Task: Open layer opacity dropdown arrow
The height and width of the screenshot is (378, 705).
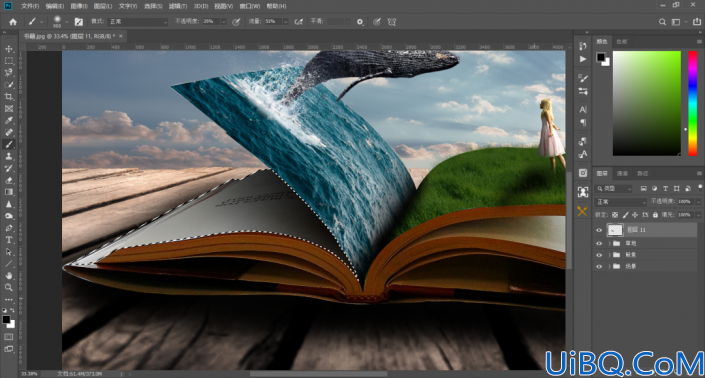Action: (698, 202)
